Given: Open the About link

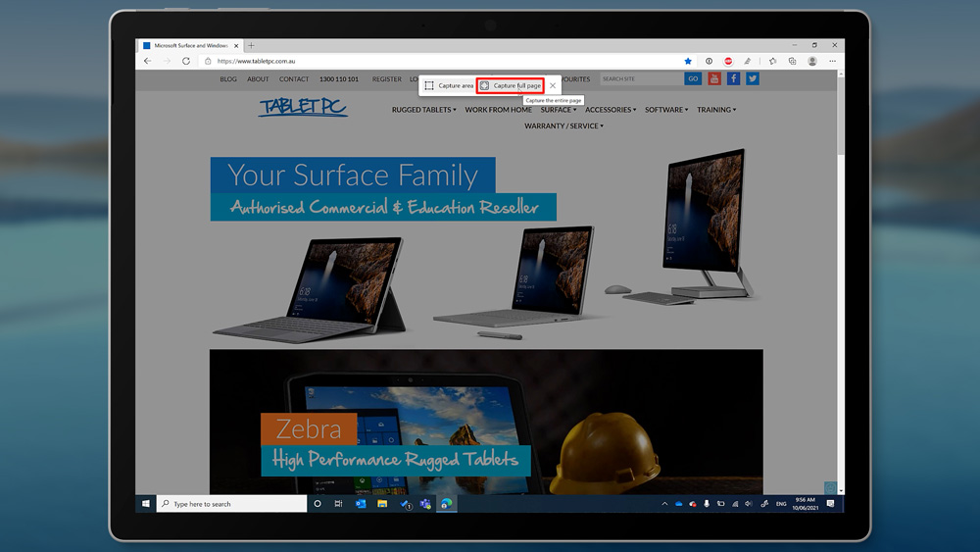Looking at the screenshot, I should [258, 79].
